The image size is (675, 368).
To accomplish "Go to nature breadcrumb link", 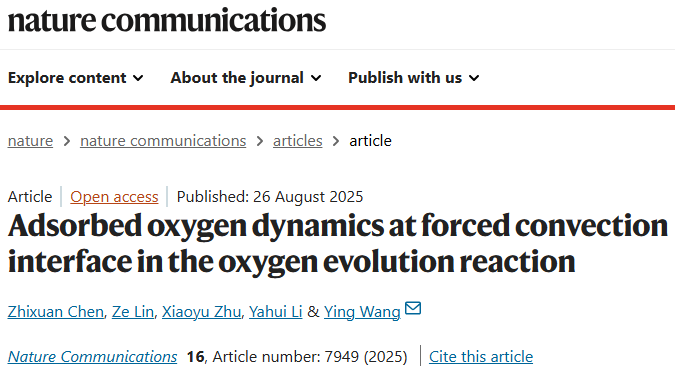I will [30, 141].
